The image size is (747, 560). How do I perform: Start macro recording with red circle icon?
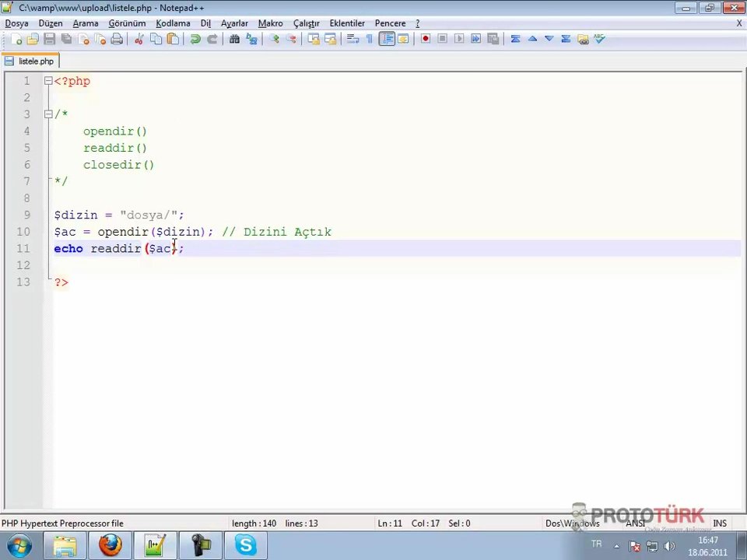click(426, 39)
